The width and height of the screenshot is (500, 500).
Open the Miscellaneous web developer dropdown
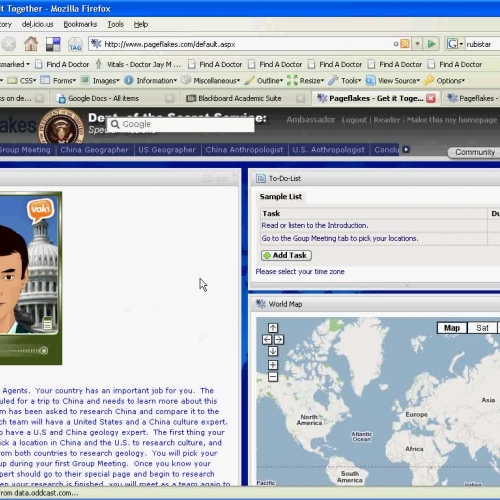point(211,81)
